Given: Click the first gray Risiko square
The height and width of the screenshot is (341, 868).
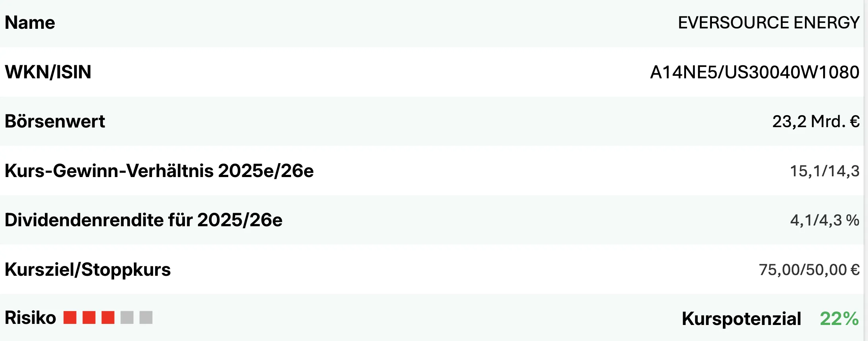Looking at the screenshot, I should click(x=127, y=317).
